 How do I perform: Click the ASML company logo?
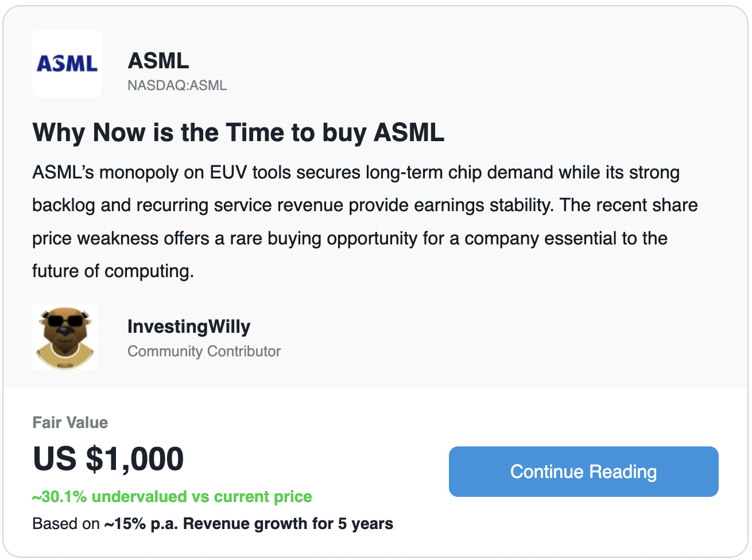(x=67, y=63)
